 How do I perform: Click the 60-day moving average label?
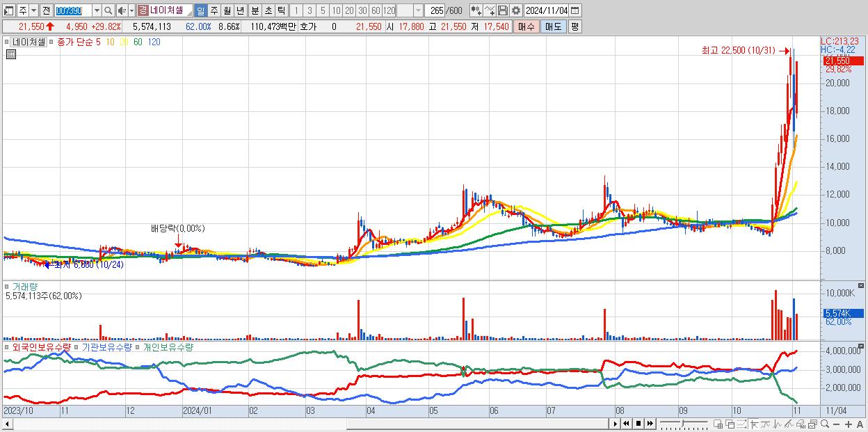click(x=138, y=42)
